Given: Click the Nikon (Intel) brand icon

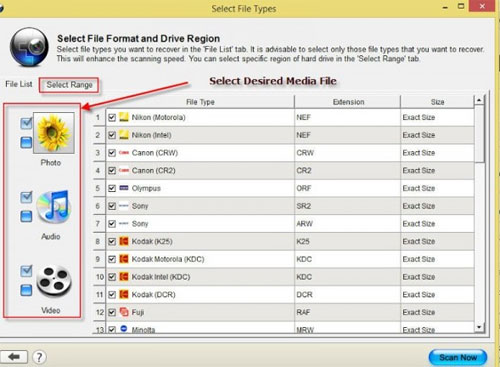Looking at the screenshot, I should click(124, 135).
